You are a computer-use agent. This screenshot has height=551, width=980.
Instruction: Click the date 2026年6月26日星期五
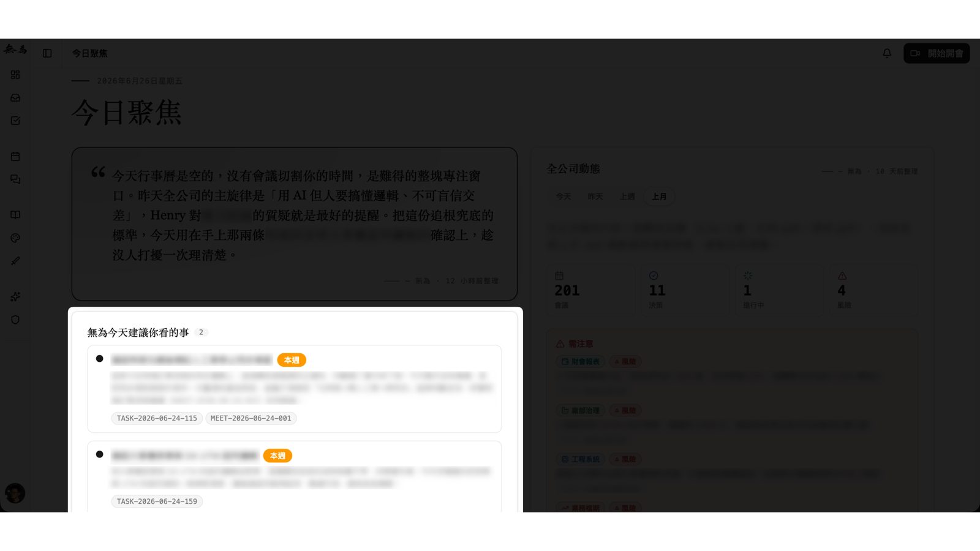coord(140,81)
